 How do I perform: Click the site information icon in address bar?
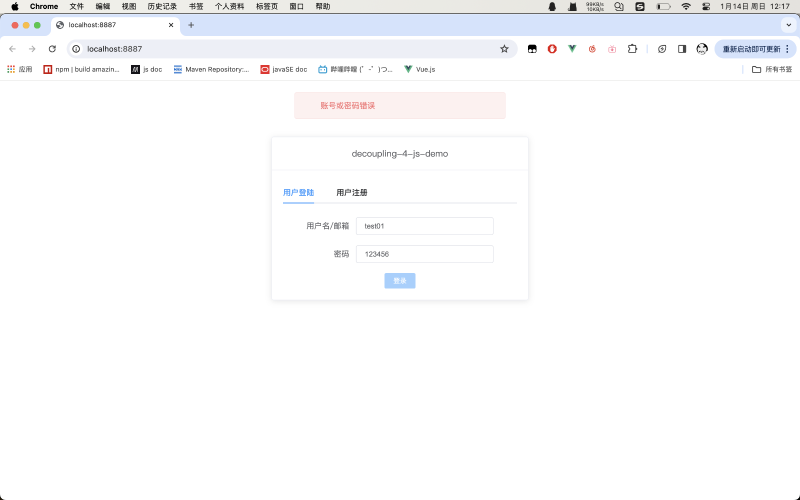[76, 48]
